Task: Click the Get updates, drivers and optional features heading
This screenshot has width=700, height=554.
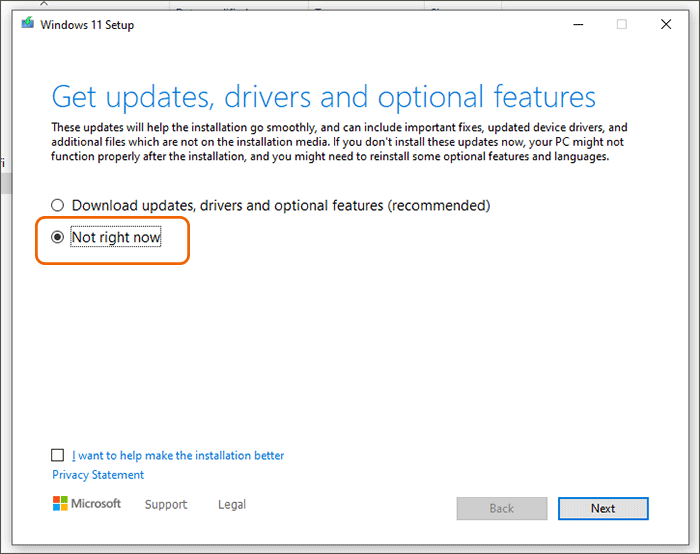Action: [324, 97]
